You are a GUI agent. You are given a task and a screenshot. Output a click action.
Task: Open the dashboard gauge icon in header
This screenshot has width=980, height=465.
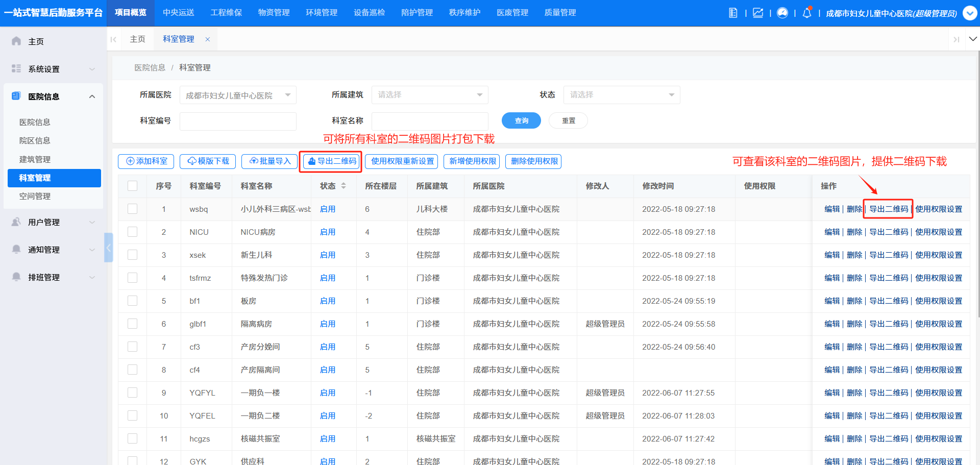tap(782, 13)
